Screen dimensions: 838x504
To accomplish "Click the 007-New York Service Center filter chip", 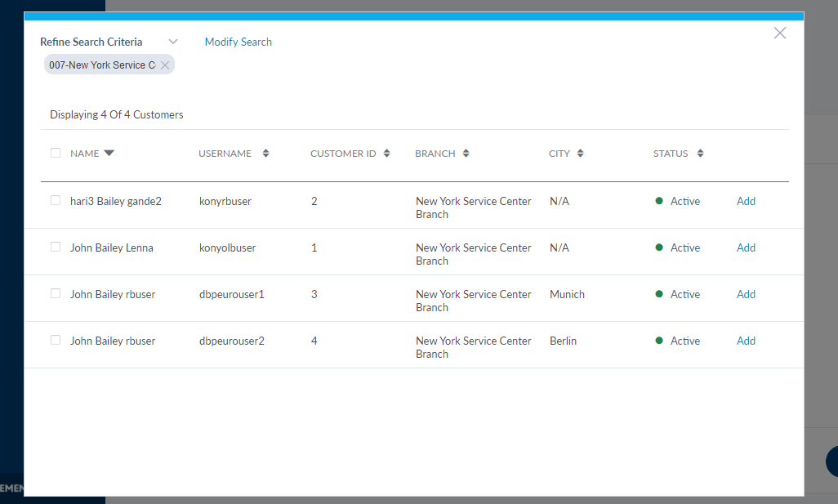I will point(101,65).
